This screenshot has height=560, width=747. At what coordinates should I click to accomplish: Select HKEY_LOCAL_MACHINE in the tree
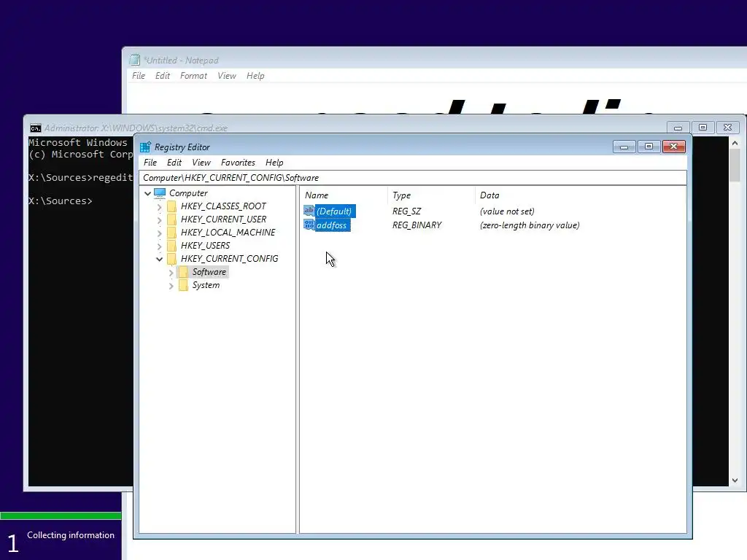tap(228, 233)
